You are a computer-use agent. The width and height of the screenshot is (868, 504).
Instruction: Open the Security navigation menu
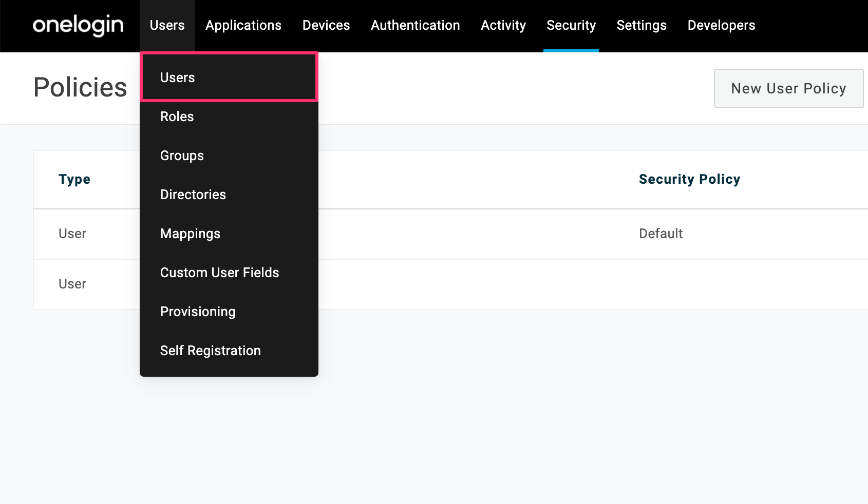571,25
